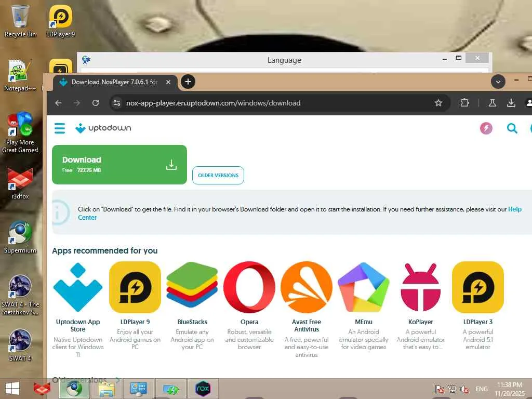
Task: Open Notepad++ desktop shortcut
Action: coord(20,75)
